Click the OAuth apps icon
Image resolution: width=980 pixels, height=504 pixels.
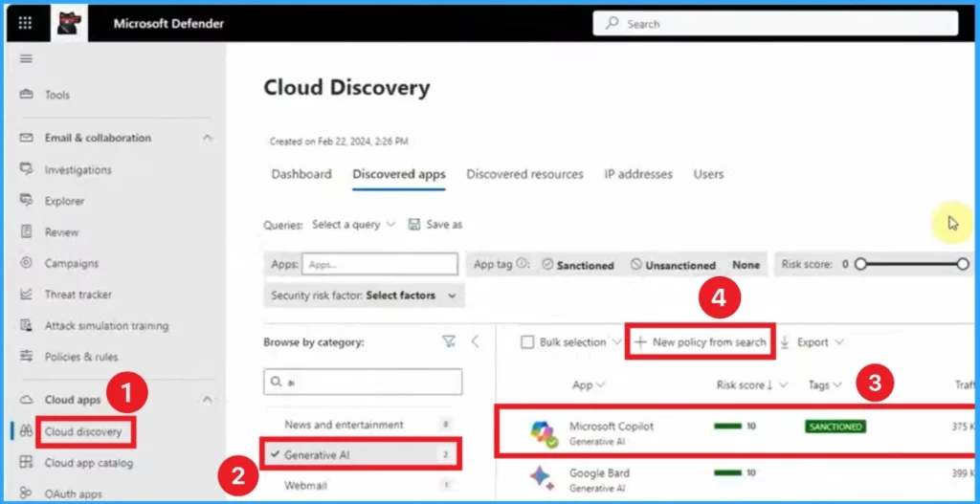26,493
